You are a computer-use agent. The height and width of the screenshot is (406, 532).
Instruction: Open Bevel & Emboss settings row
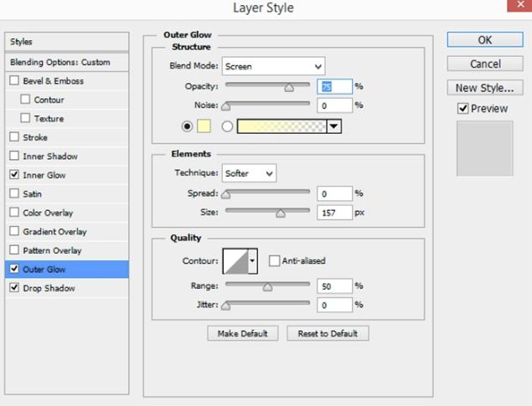pos(67,80)
